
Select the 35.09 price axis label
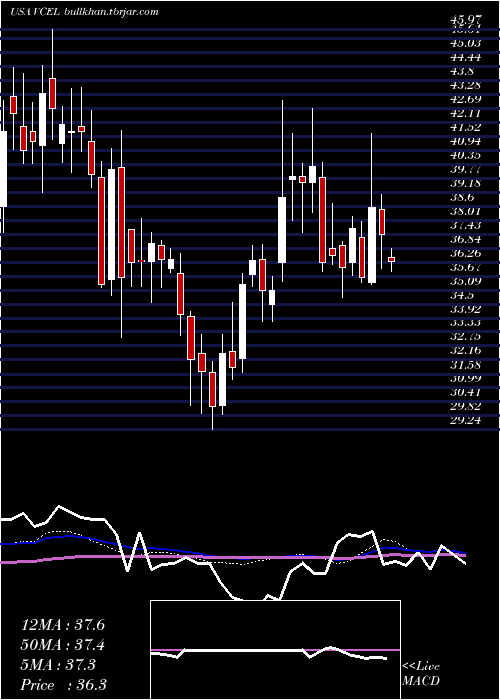(466, 281)
